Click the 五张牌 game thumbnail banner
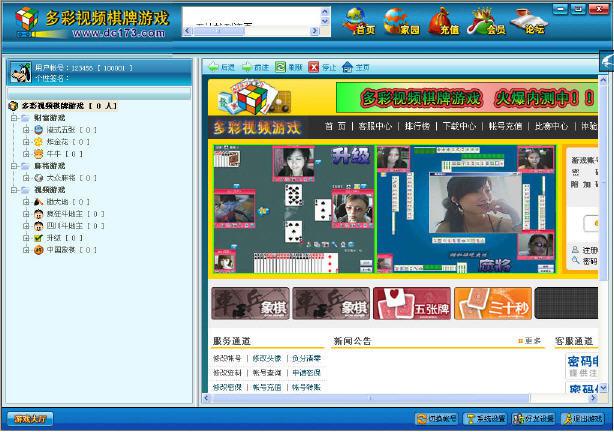Viewport: 614px width, 432px height. pyautogui.click(x=411, y=304)
